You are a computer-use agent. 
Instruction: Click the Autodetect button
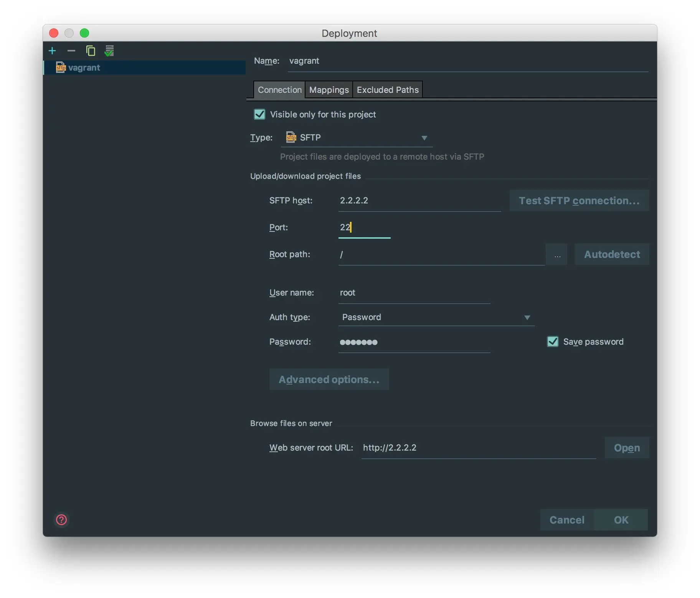[x=612, y=254]
